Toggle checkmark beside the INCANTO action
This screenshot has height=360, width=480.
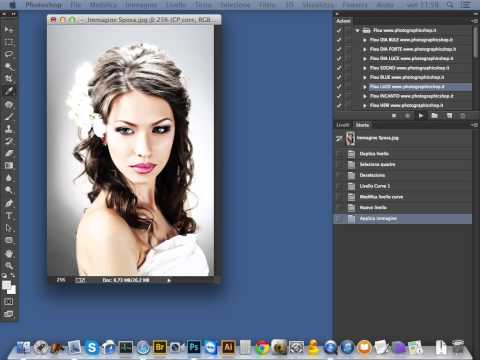tap(339, 96)
